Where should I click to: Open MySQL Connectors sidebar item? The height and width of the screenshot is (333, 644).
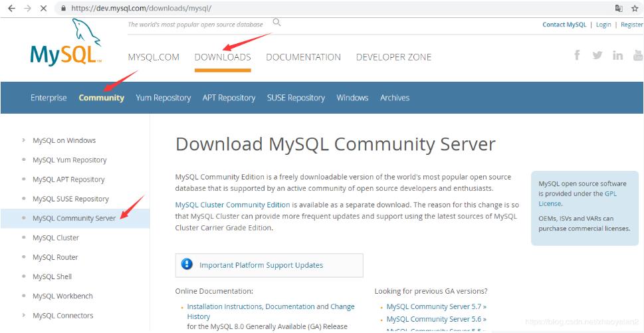(63, 315)
